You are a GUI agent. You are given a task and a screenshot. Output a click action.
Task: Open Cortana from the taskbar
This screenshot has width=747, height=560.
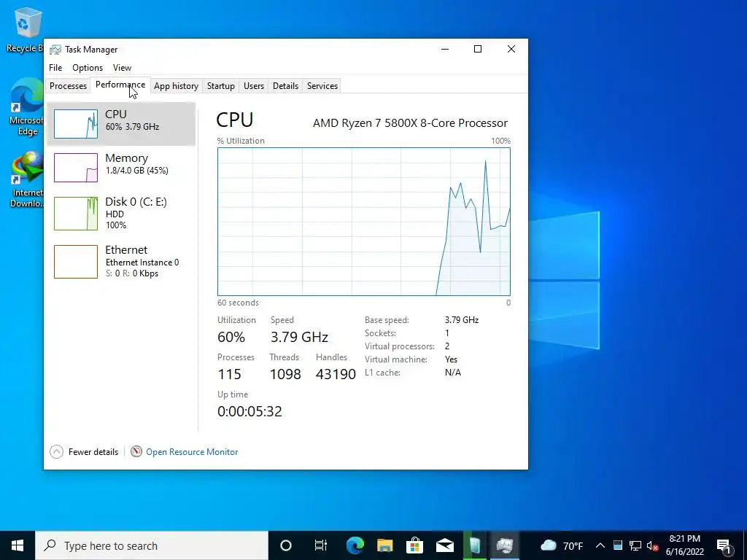tap(286, 545)
